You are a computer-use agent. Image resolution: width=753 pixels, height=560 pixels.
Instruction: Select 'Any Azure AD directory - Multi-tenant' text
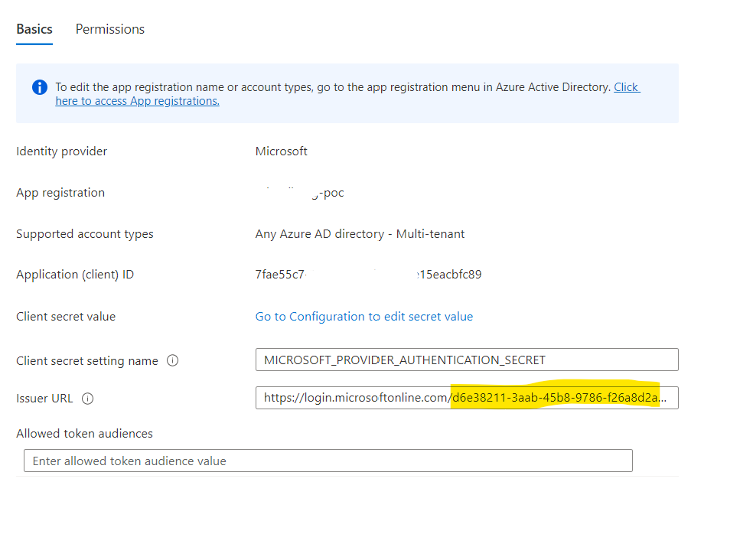(360, 234)
